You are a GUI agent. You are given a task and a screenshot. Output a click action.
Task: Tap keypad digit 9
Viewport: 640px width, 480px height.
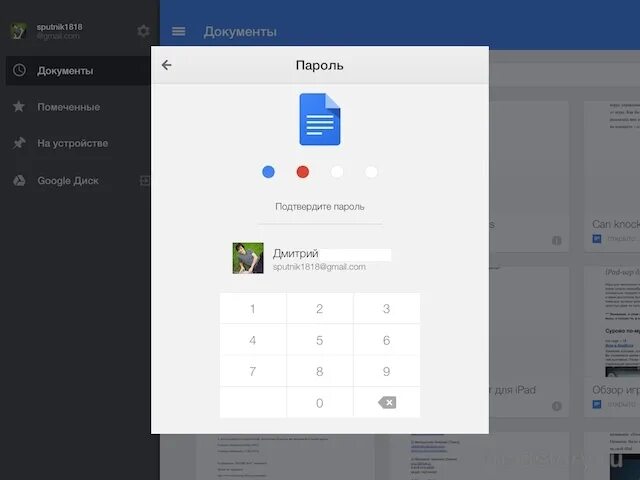point(387,371)
